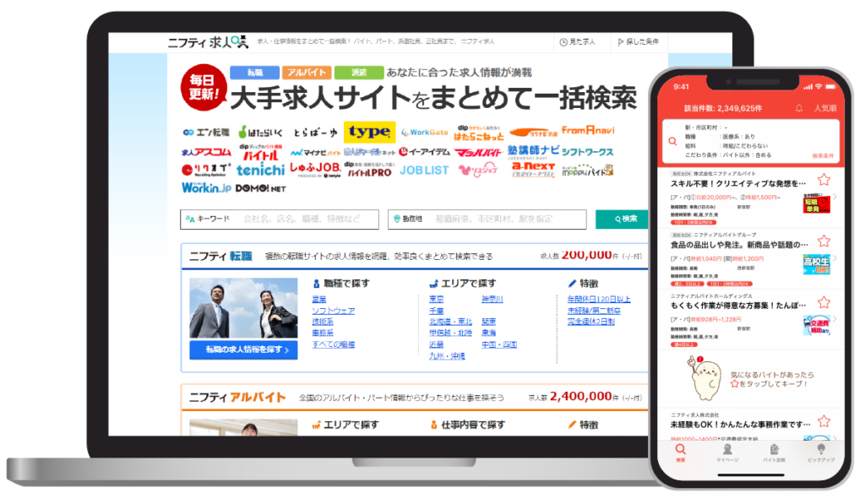Open the 探した条件 saved search conditions

coord(639,42)
